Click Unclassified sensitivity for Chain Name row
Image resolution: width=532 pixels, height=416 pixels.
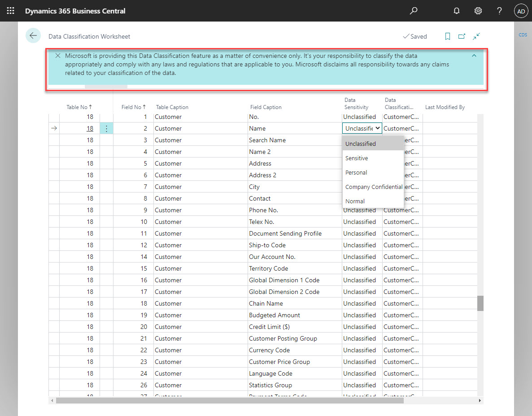362,303
